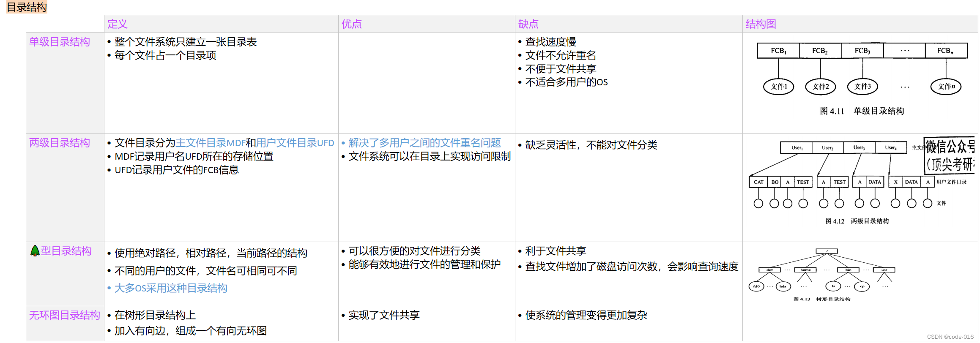Image resolution: width=980 pixels, height=343 pixels.
Task: Click the line 实现了文件共享
Action: pos(384,315)
